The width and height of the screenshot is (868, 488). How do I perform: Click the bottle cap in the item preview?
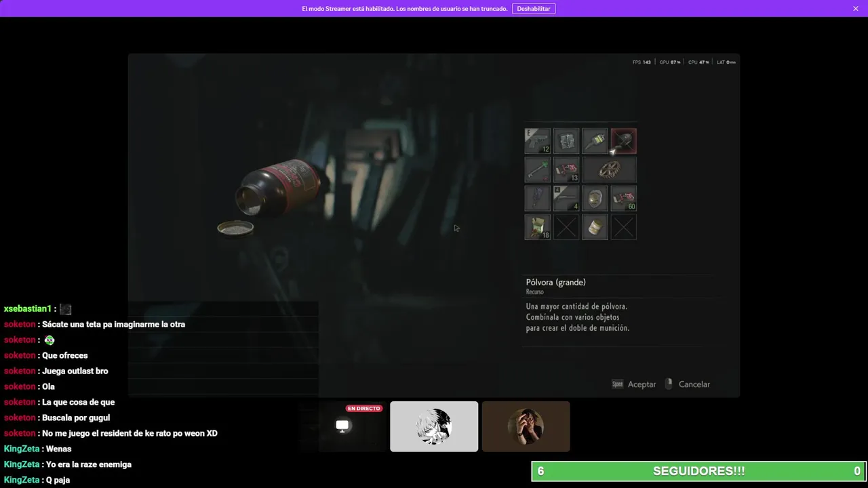tap(235, 228)
